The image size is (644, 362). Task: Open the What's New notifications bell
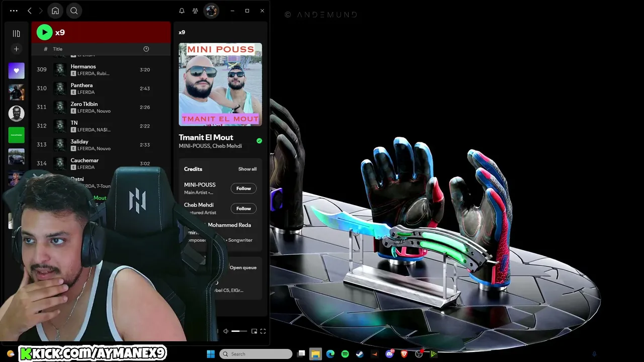click(182, 11)
